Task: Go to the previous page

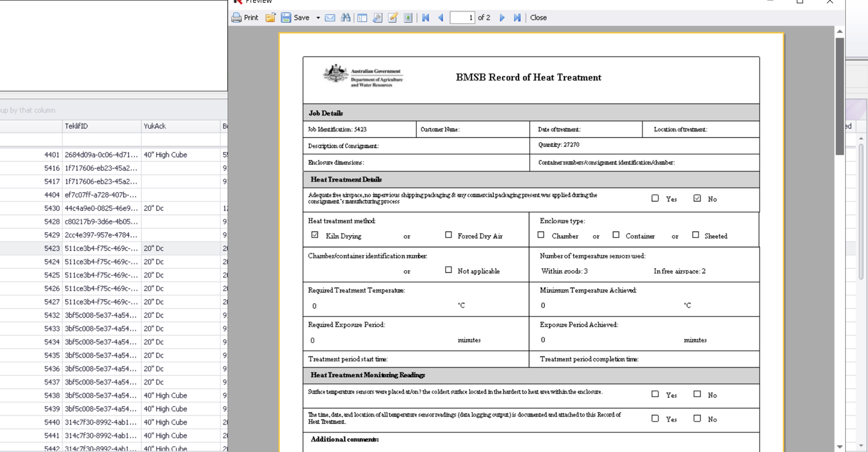Action: pos(441,18)
